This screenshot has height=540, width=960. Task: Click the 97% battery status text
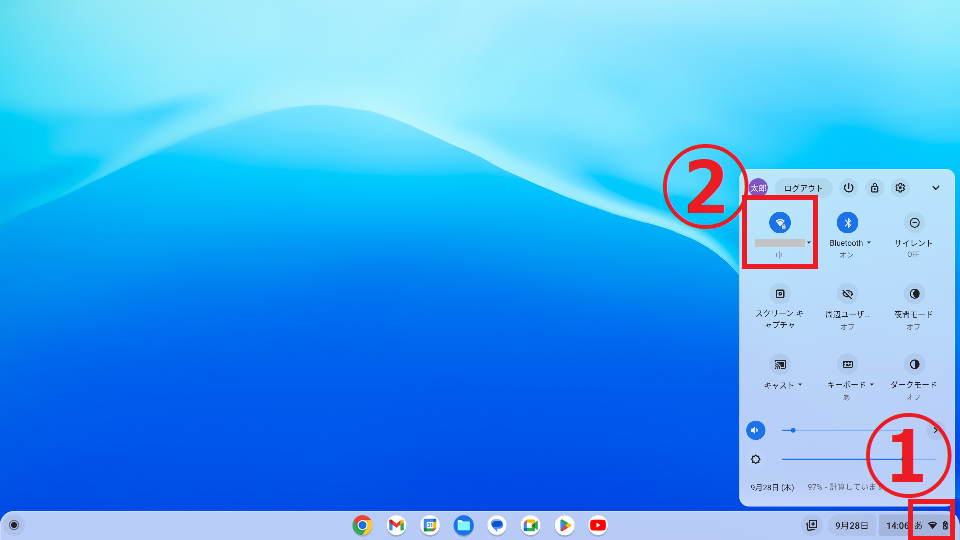(844, 487)
